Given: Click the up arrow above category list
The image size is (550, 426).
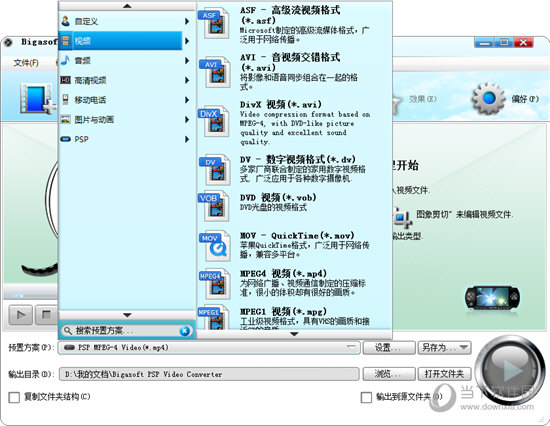Looking at the screenshot, I should coord(127,6).
